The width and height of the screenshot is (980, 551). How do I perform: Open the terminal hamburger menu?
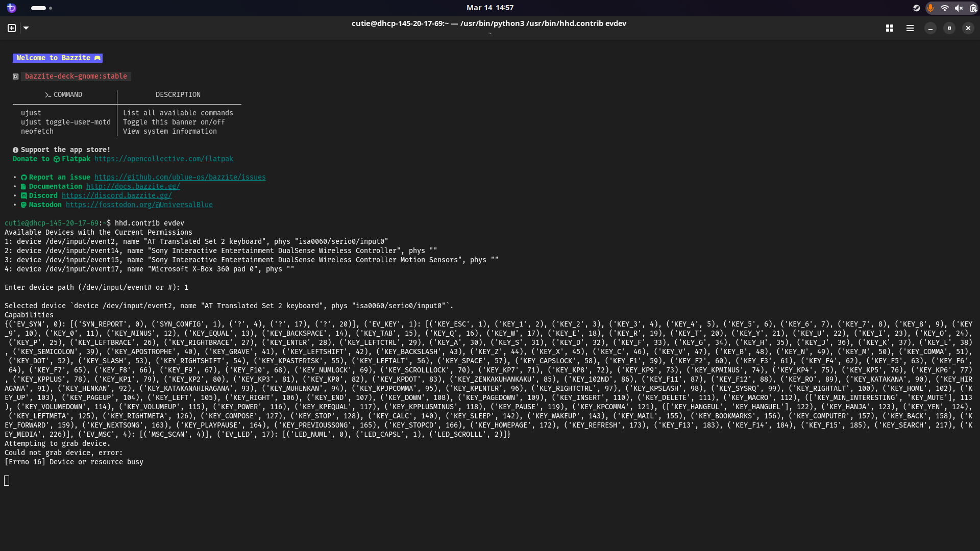910,28
